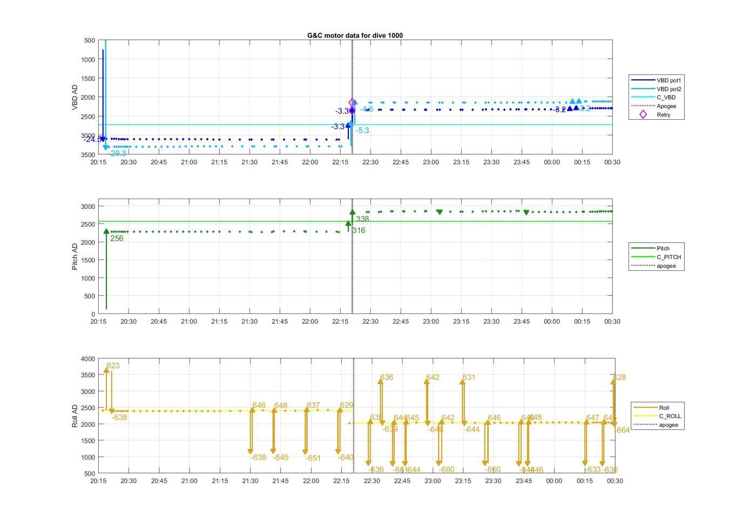Click the '-4.6' data label in the VBD plot
The height and width of the screenshot is (532, 756).
click(x=367, y=110)
